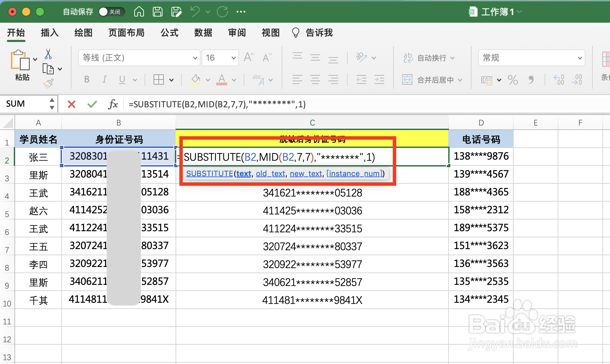Increase font size with larger A icon
The image size is (610, 364).
pyautogui.click(x=249, y=57)
